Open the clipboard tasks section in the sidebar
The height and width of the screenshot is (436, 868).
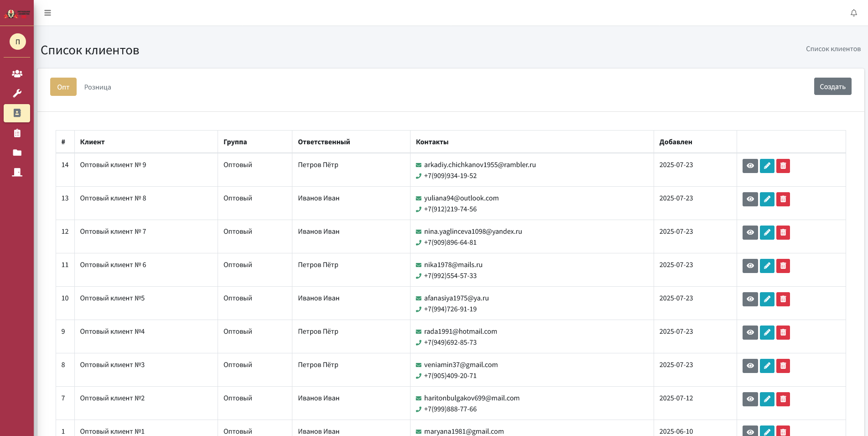click(x=17, y=133)
